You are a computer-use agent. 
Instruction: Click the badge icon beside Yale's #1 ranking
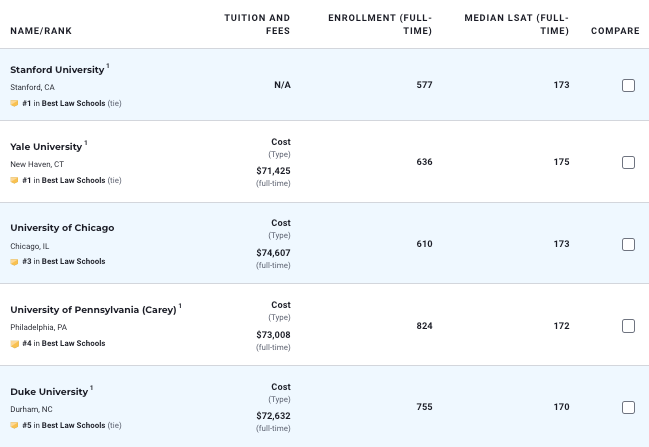point(14,181)
